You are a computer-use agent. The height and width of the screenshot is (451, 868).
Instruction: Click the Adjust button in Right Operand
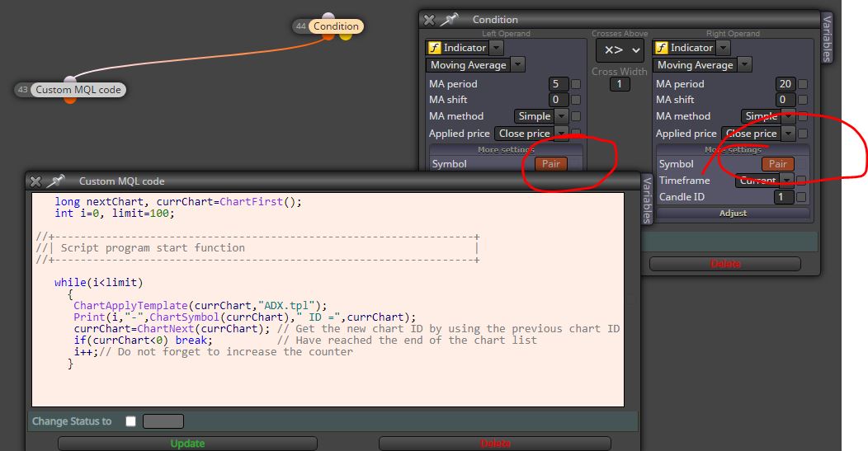[733, 213]
